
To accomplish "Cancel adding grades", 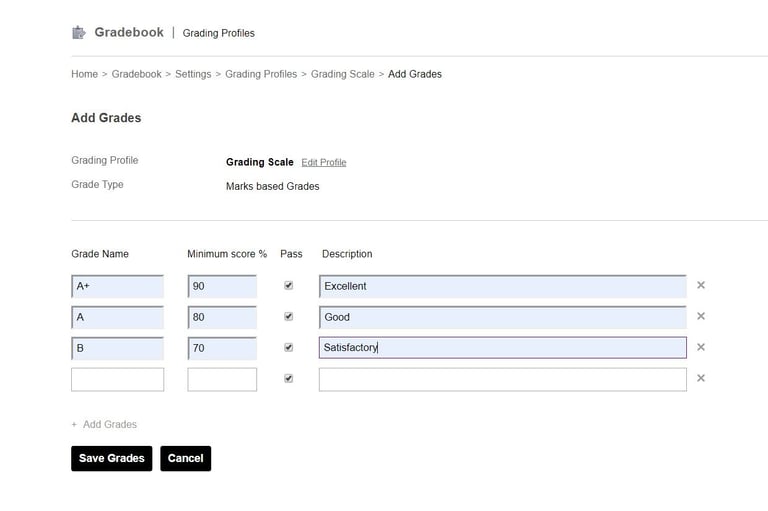I will [185, 458].
